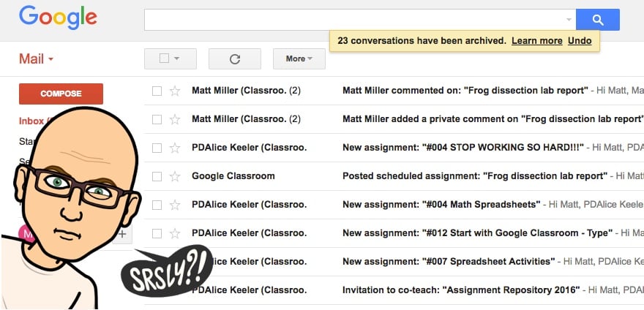Open the select-all checkbox dropdown arrow
This screenshot has height=310, width=644.
[x=176, y=58]
